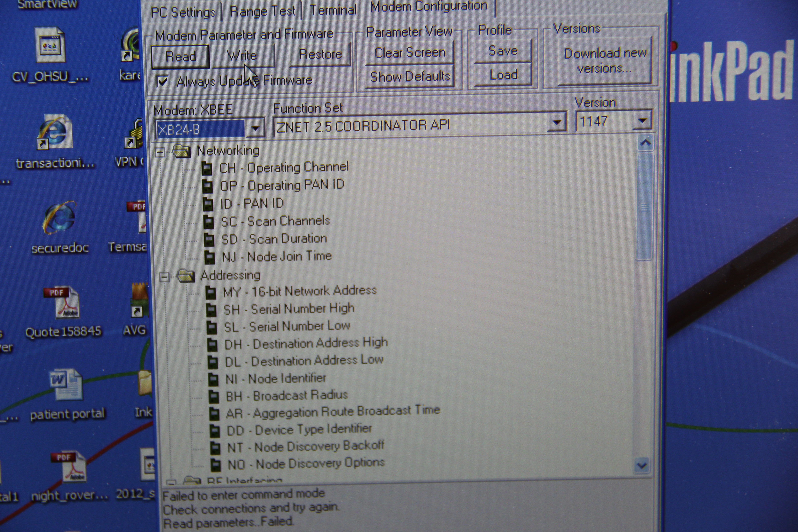Click the NI Node Identifier icon

tap(213, 379)
